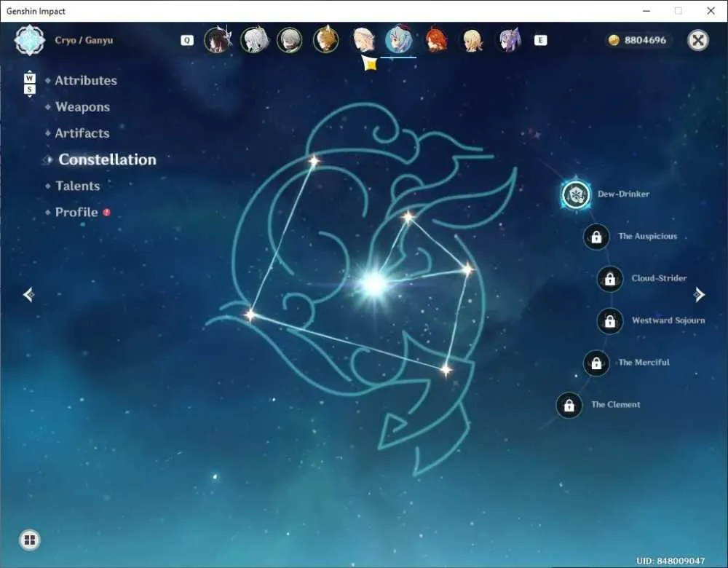Click the lock icon for Westward Sojourn
The height and width of the screenshot is (568, 728).
click(609, 320)
